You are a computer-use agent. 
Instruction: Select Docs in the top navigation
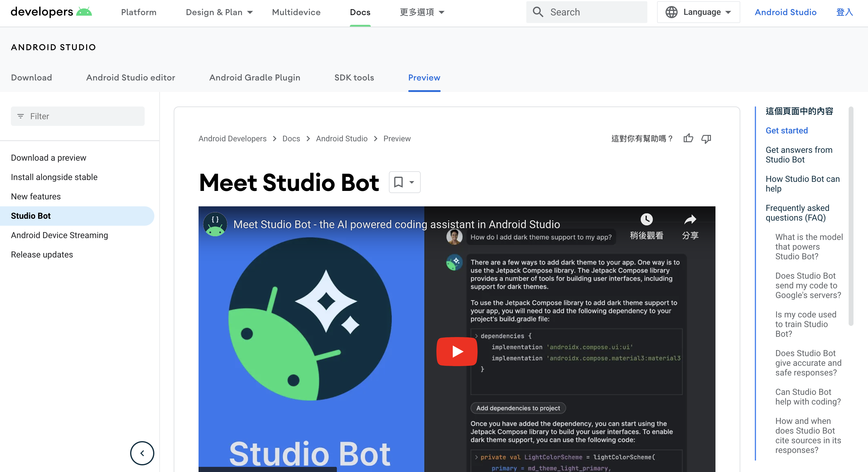click(x=360, y=12)
